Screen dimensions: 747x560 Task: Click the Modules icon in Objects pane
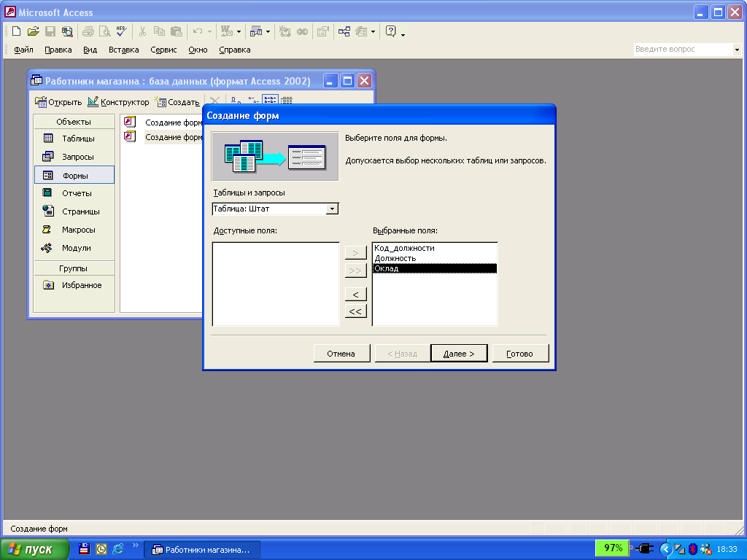(47, 248)
